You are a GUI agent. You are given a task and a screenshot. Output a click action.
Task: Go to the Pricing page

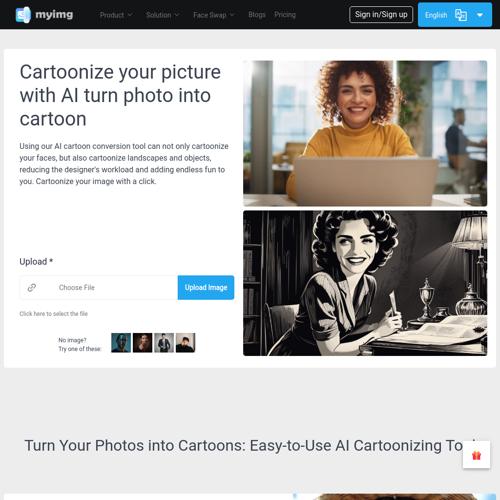click(x=285, y=15)
